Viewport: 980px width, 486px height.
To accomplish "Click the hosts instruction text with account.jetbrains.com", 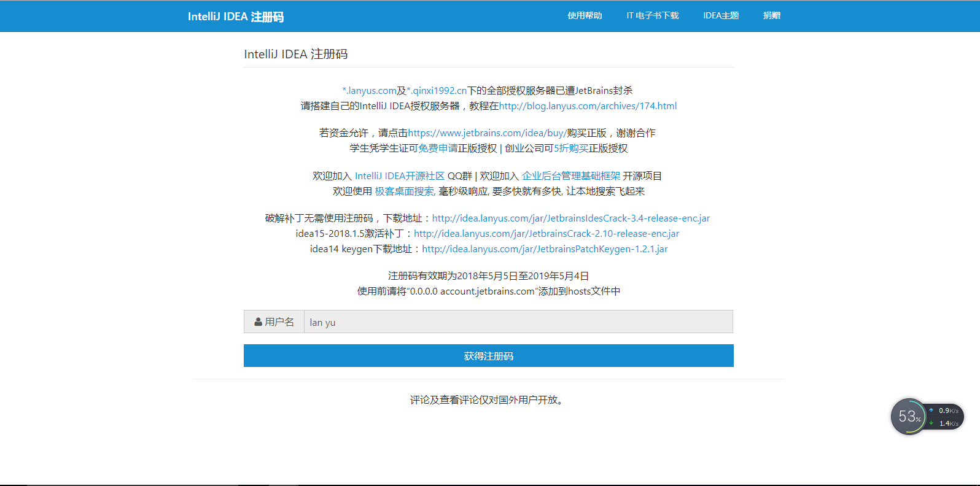I will [x=489, y=291].
